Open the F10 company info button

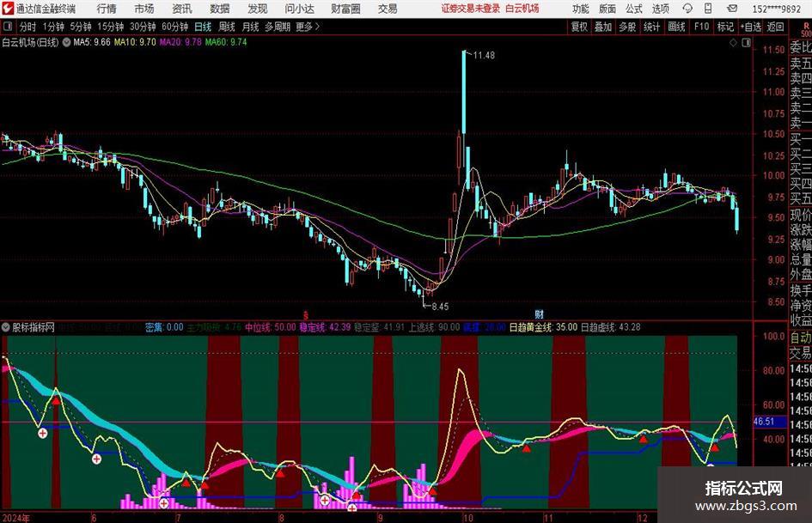(702, 27)
